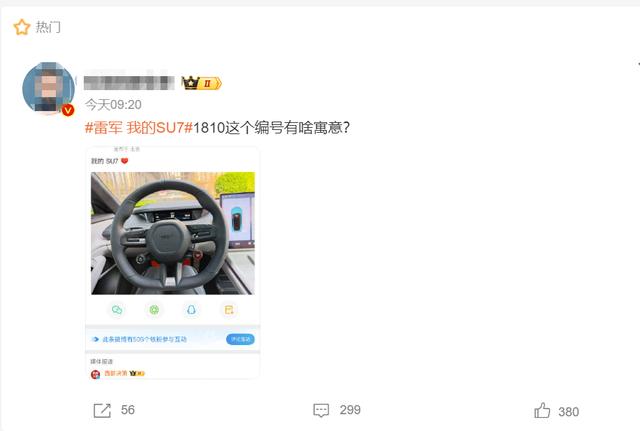
Task: Enlarge the SU7 steering wheel photo
Action: point(173,233)
